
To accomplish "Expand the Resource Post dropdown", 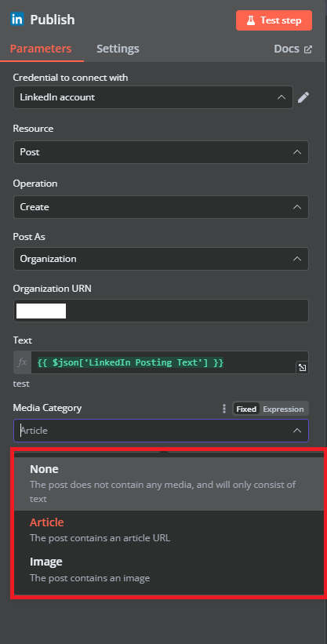I will [x=161, y=152].
